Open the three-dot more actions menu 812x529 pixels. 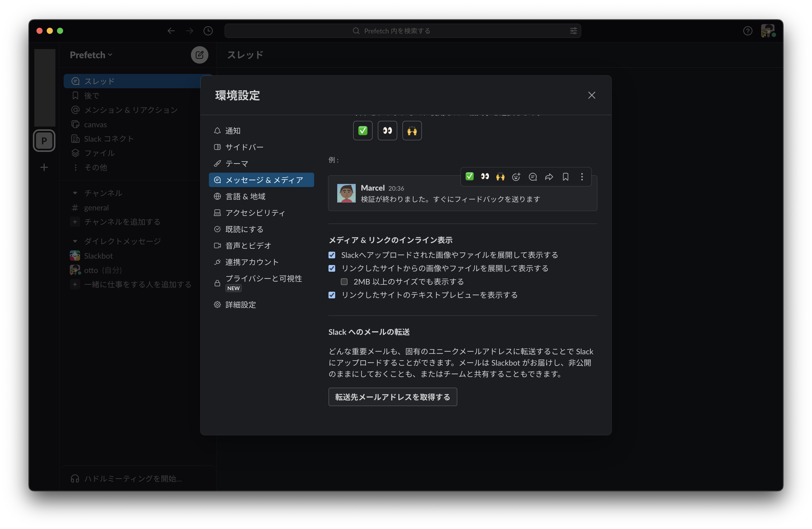pyautogui.click(x=582, y=177)
